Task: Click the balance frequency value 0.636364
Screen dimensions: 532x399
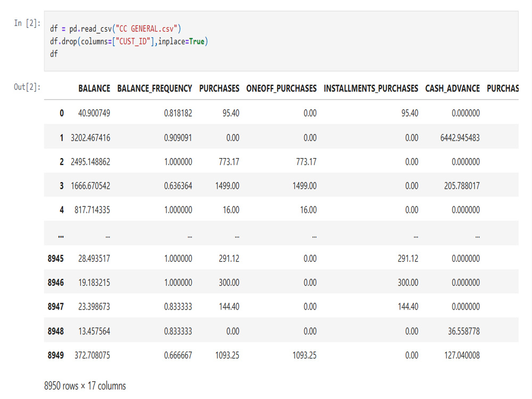Action: (178, 186)
